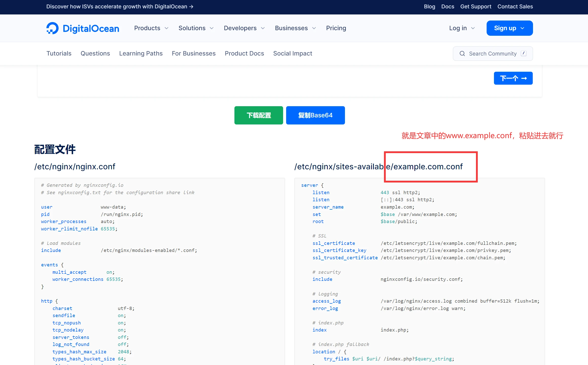Click the search magnifier icon
This screenshot has width=588, height=365.
(462, 53)
